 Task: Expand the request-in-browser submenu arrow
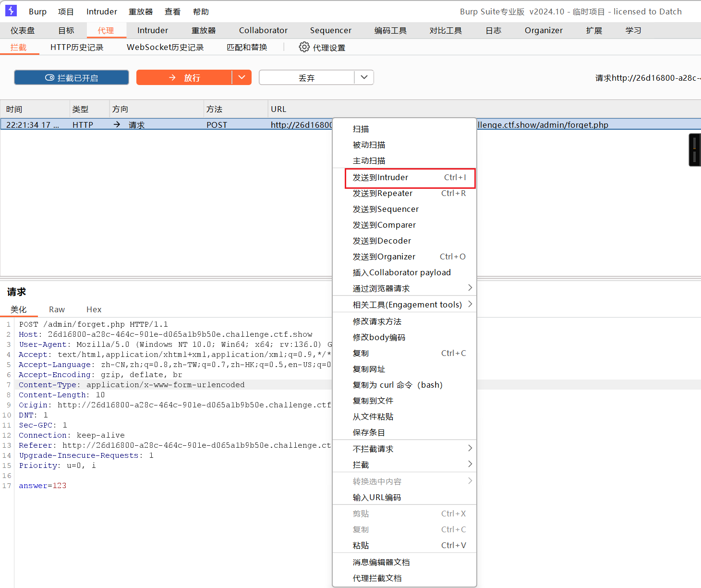click(x=470, y=288)
